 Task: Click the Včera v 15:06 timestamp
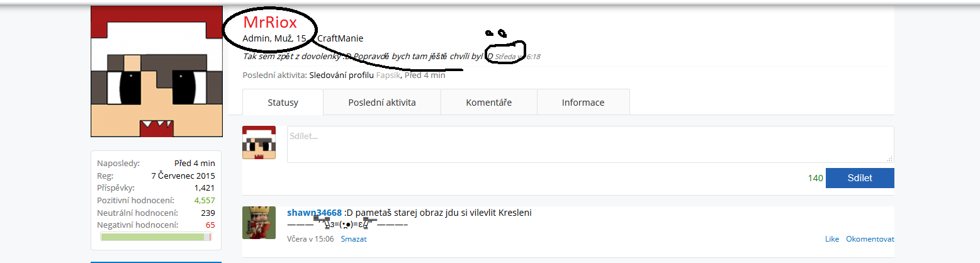pyautogui.click(x=310, y=239)
